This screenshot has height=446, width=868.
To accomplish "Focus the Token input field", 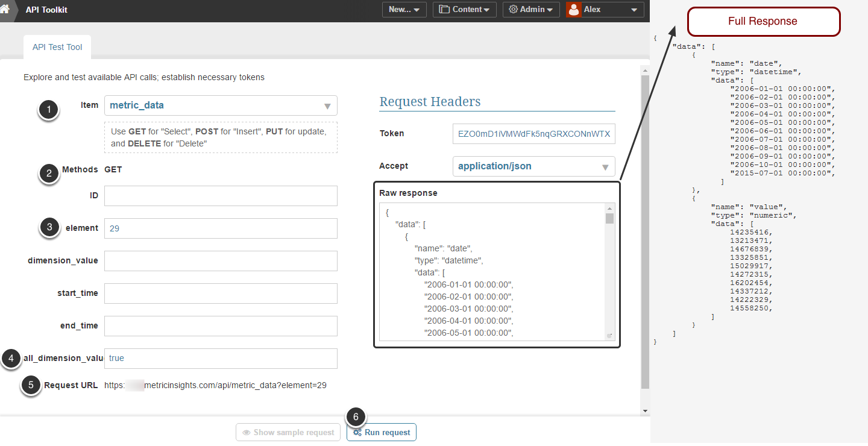I will pyautogui.click(x=533, y=134).
